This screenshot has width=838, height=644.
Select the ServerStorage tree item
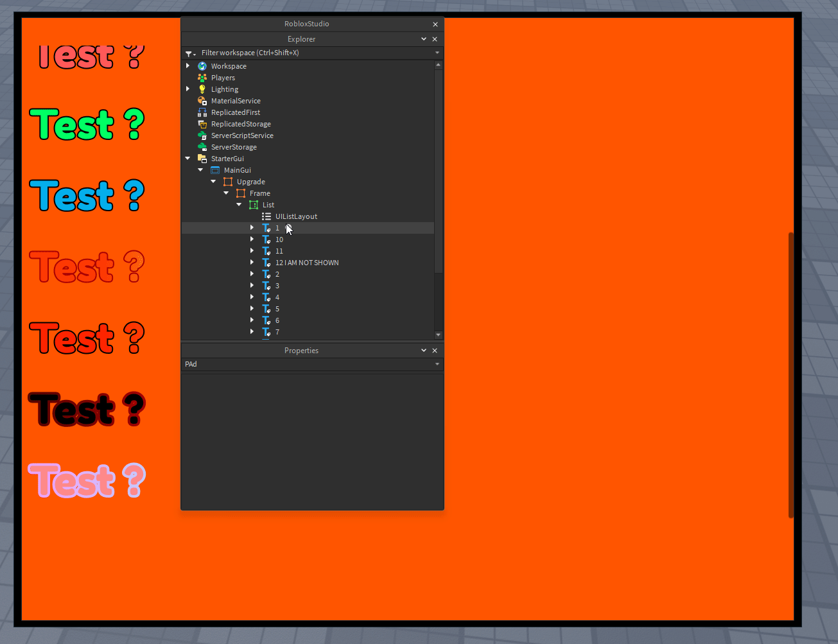234,146
